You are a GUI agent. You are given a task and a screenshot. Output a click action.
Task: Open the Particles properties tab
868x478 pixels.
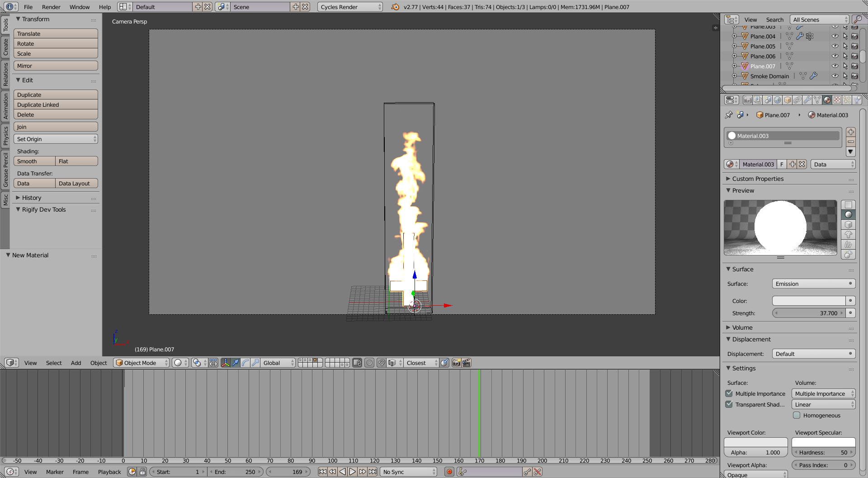pos(847,100)
